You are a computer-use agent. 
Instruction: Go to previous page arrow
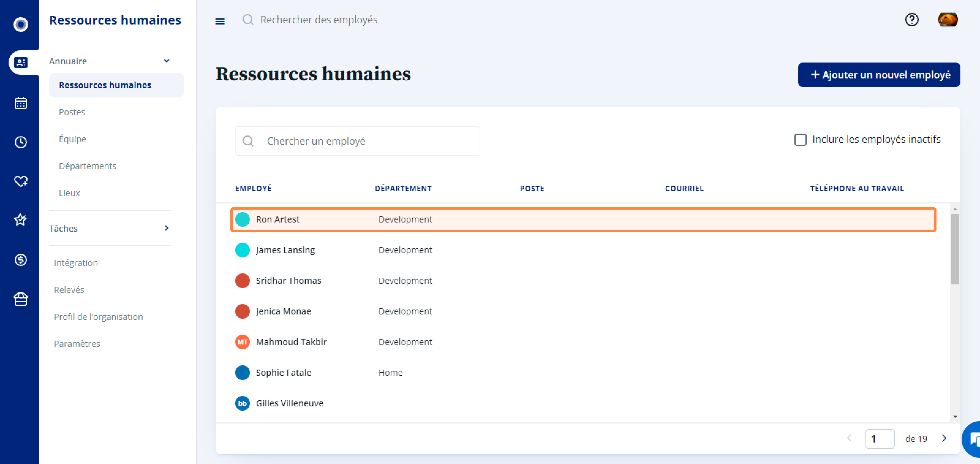849,439
